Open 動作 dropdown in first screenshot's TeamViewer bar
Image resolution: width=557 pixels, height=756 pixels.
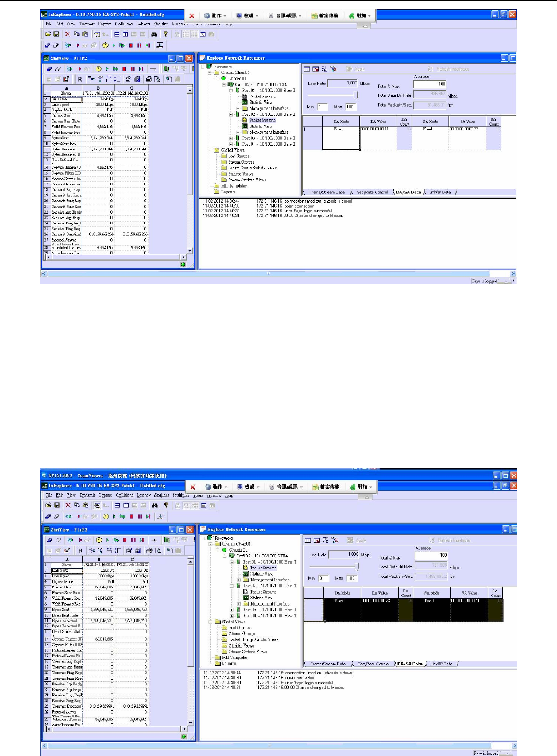click(216, 15)
